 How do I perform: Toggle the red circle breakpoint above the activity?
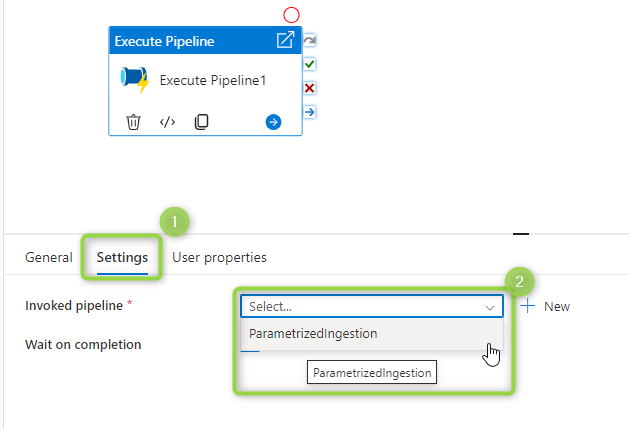[291, 15]
